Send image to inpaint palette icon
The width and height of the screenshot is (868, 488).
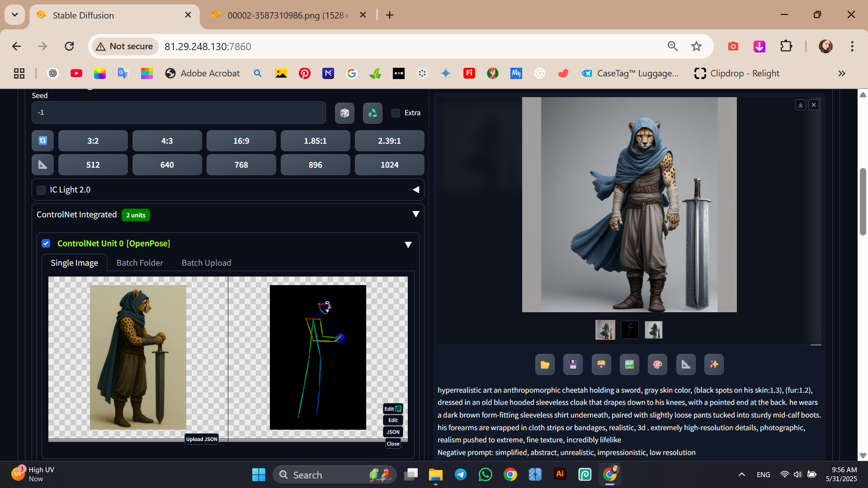click(x=657, y=365)
